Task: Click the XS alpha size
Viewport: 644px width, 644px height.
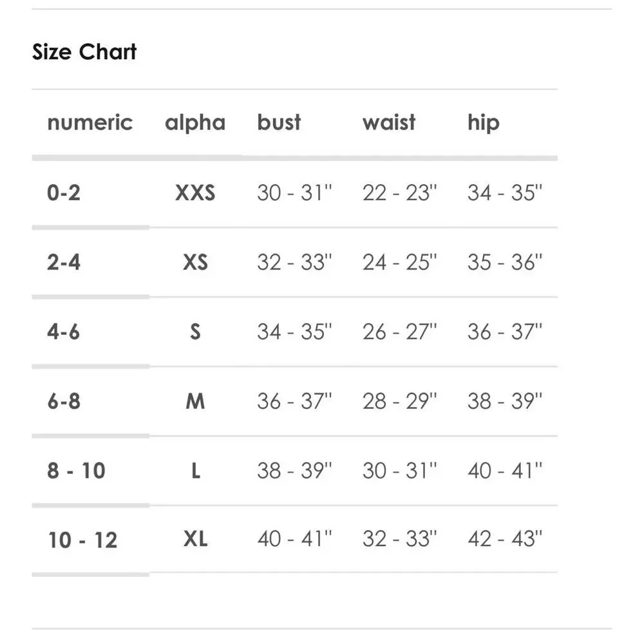Action: point(195,262)
